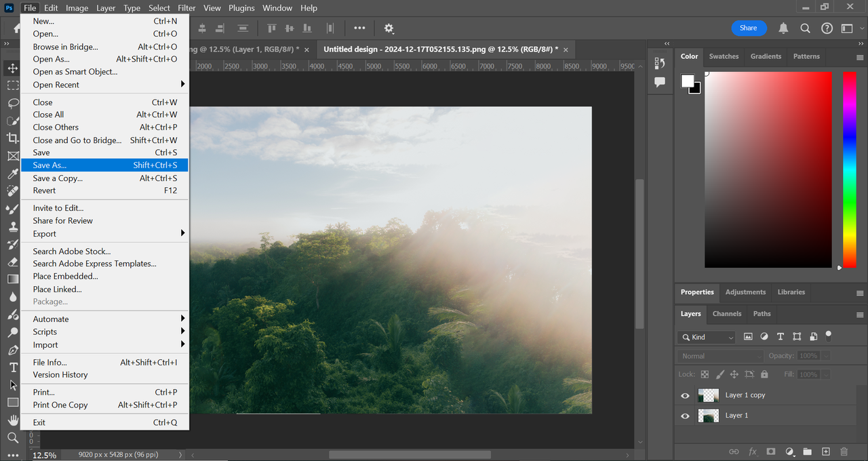Select the Horizontal Type tool

pos(13,367)
